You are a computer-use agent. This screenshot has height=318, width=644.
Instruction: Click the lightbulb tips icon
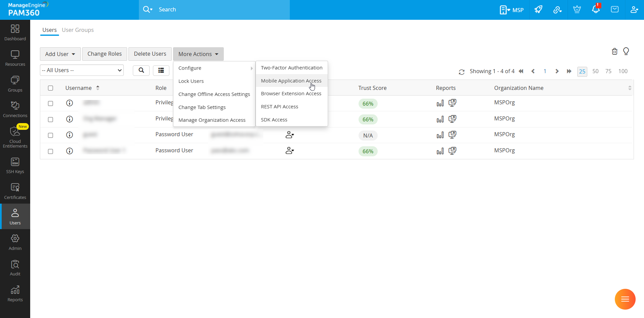tap(626, 51)
